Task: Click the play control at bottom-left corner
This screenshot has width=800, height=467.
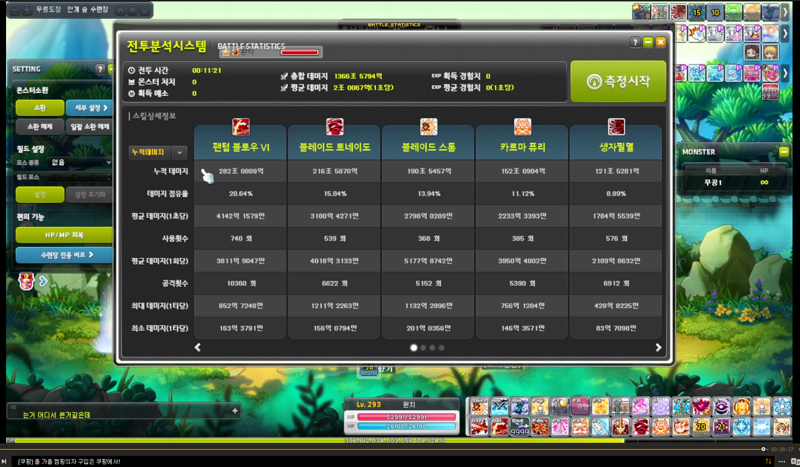Action: click(x=4, y=461)
